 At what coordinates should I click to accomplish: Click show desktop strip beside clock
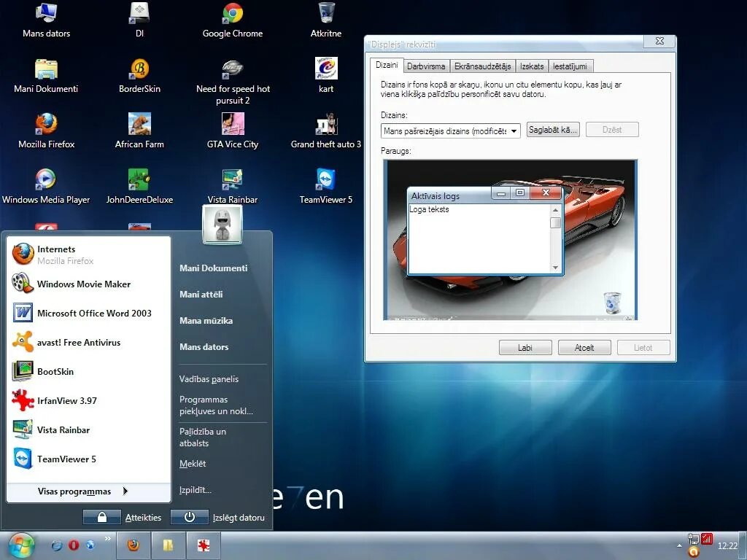tap(743, 545)
